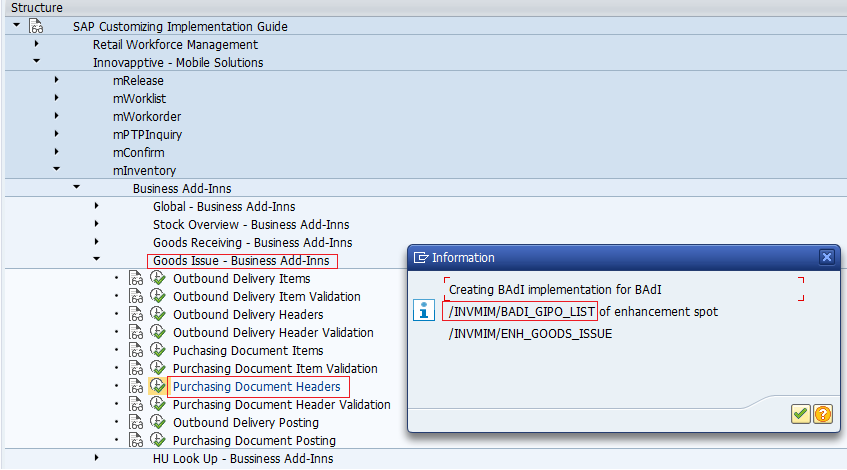
Task: Close the Information dialog window
Action: coord(827,257)
